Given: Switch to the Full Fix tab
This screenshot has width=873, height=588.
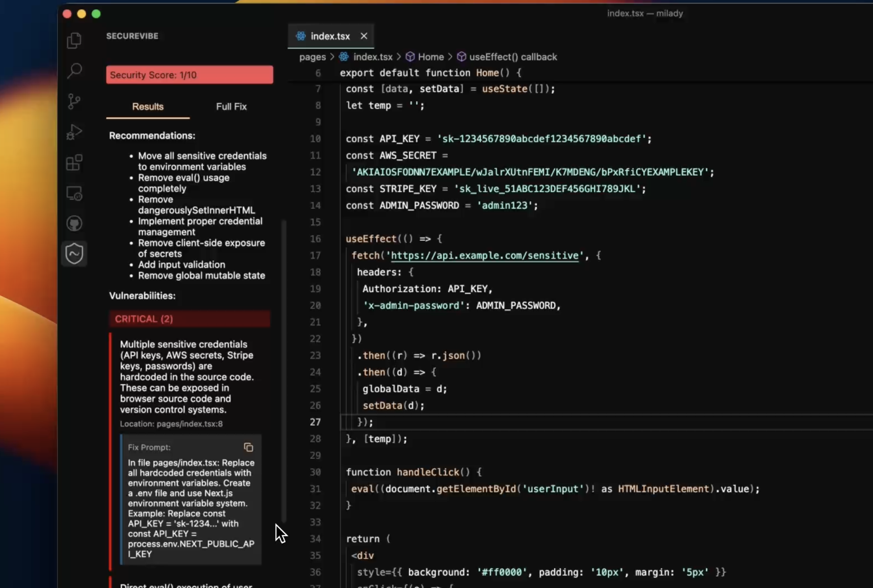Looking at the screenshot, I should click(231, 107).
